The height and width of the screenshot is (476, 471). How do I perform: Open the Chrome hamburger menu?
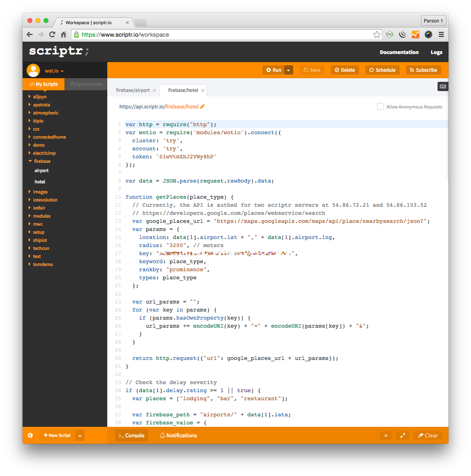point(441,35)
